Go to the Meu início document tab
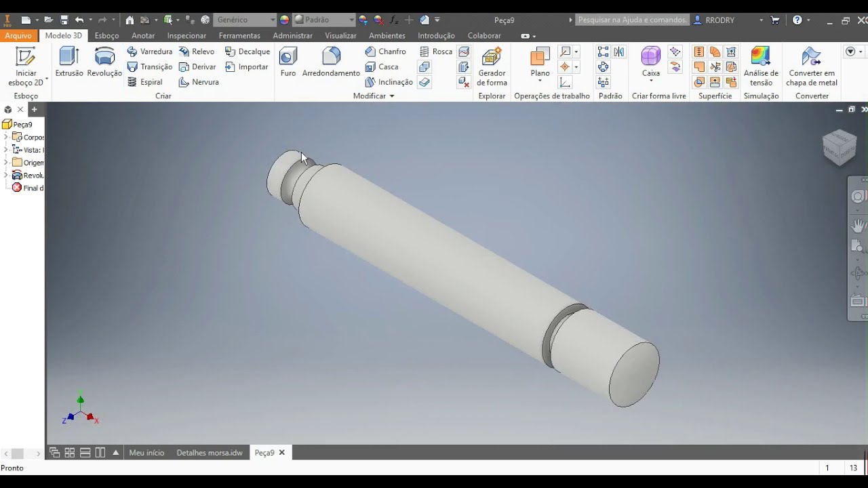The width and height of the screenshot is (868, 488). (146, 453)
